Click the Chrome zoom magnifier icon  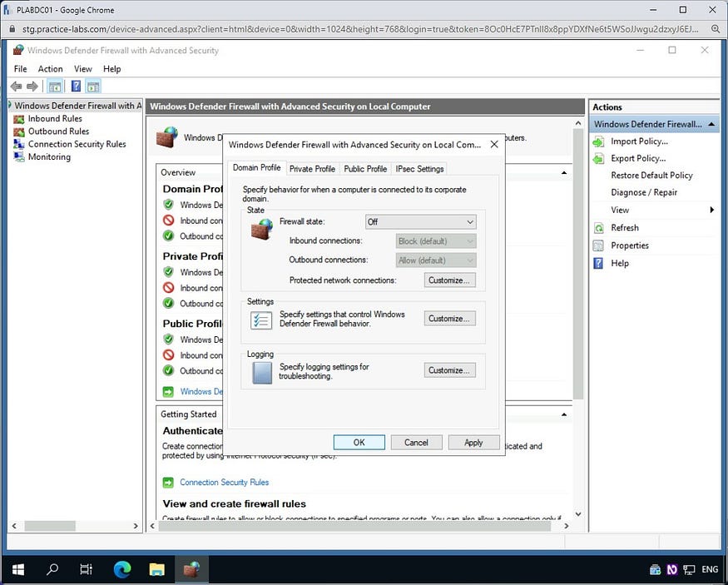(716, 29)
